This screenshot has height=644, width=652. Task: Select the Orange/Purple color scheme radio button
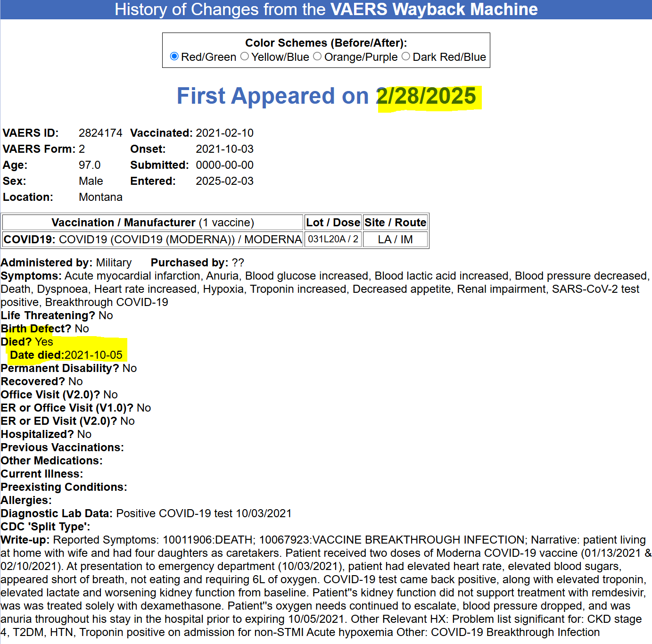tap(317, 57)
